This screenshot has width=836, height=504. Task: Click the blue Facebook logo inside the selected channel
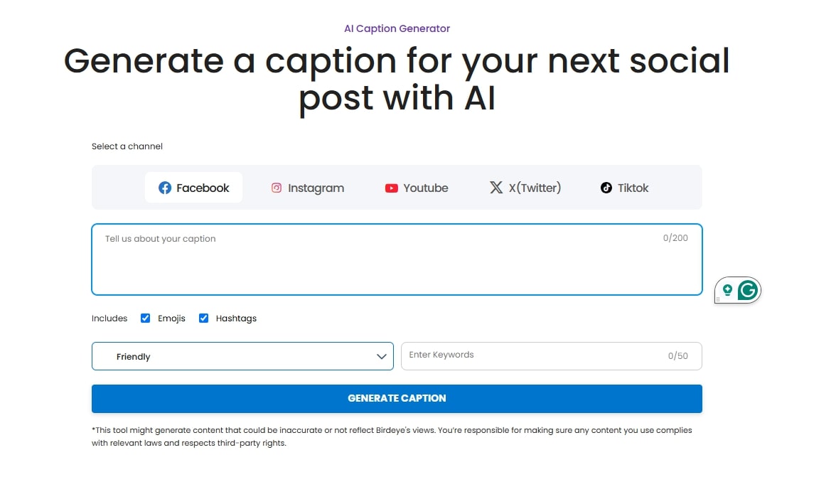tap(164, 188)
